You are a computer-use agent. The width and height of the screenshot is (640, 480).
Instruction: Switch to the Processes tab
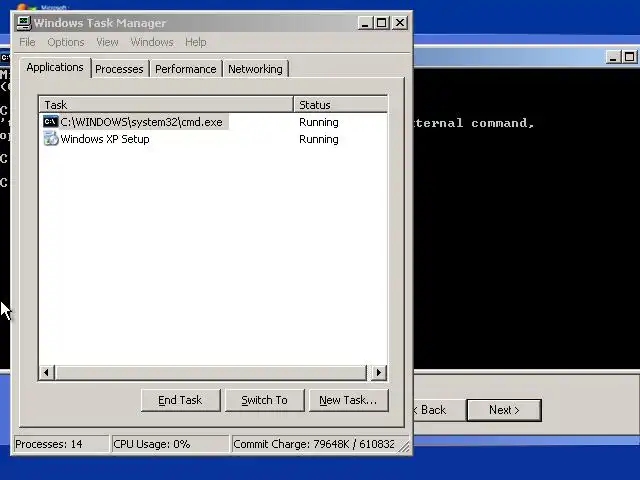click(x=119, y=69)
